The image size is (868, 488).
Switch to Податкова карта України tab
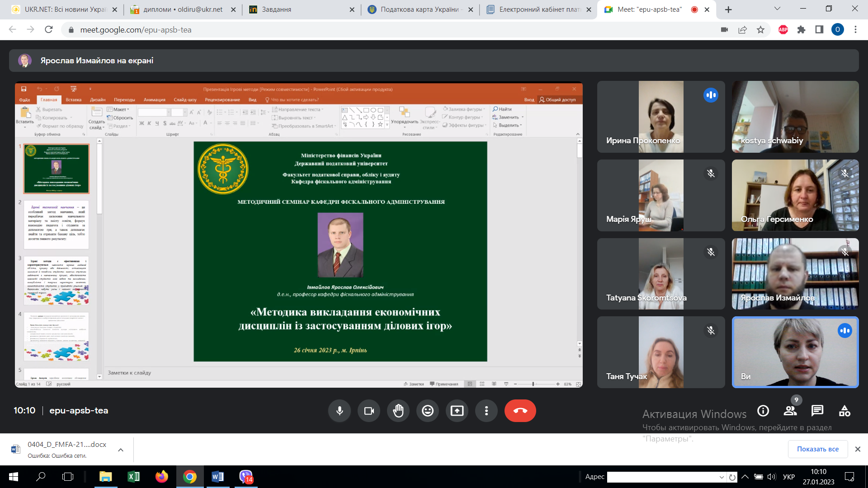420,9
